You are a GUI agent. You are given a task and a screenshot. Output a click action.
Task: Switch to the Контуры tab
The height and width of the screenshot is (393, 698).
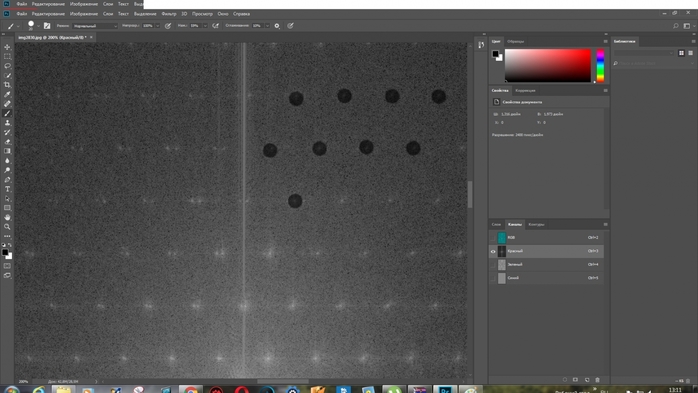536,224
